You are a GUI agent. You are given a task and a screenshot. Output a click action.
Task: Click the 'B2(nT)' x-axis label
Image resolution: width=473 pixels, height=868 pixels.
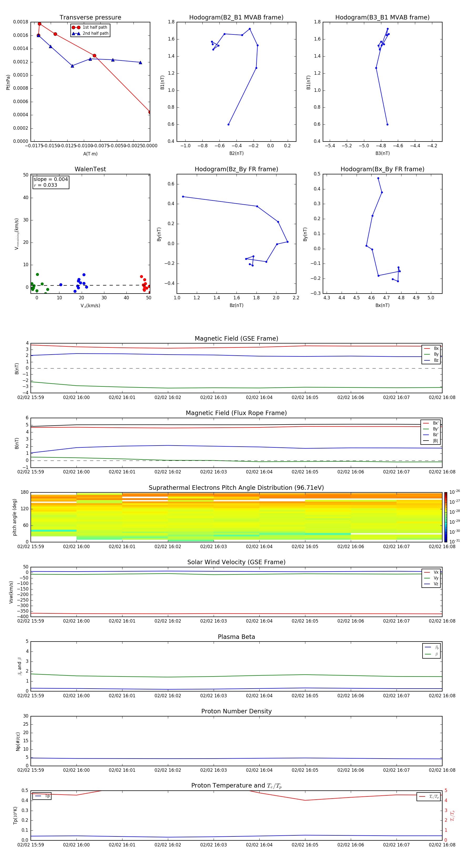point(236,153)
